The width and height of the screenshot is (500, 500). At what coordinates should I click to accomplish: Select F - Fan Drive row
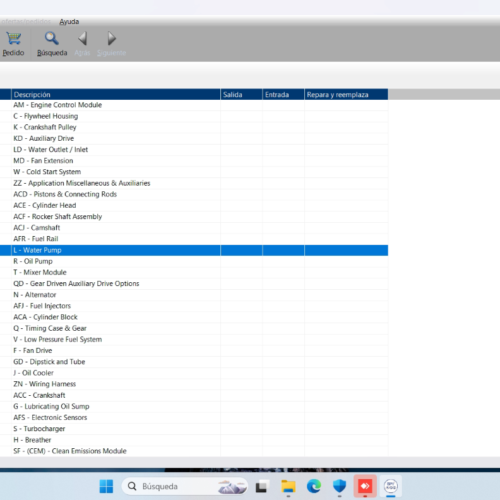pyautogui.click(x=194, y=351)
